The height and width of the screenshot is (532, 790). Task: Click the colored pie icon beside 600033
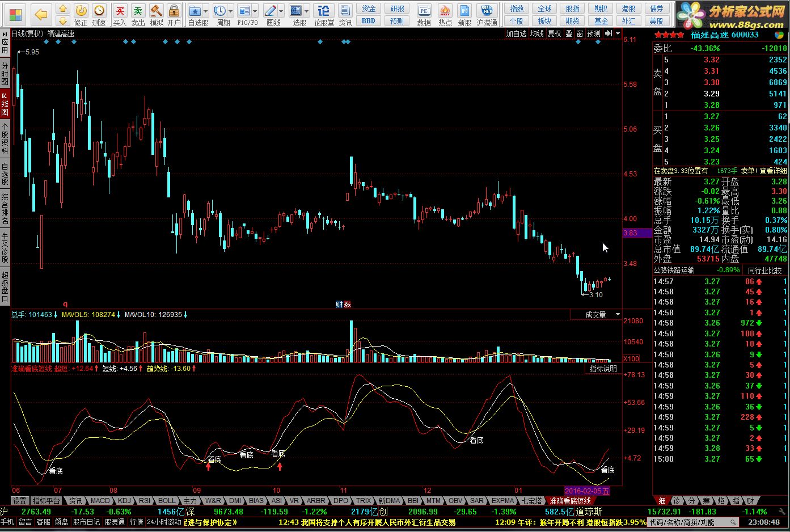point(780,34)
